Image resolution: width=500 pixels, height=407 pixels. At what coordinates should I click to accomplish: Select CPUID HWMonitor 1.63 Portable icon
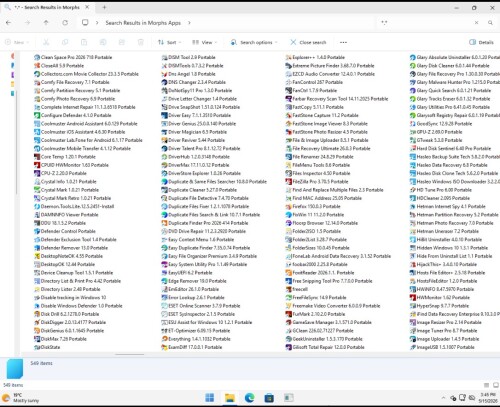coord(37,165)
